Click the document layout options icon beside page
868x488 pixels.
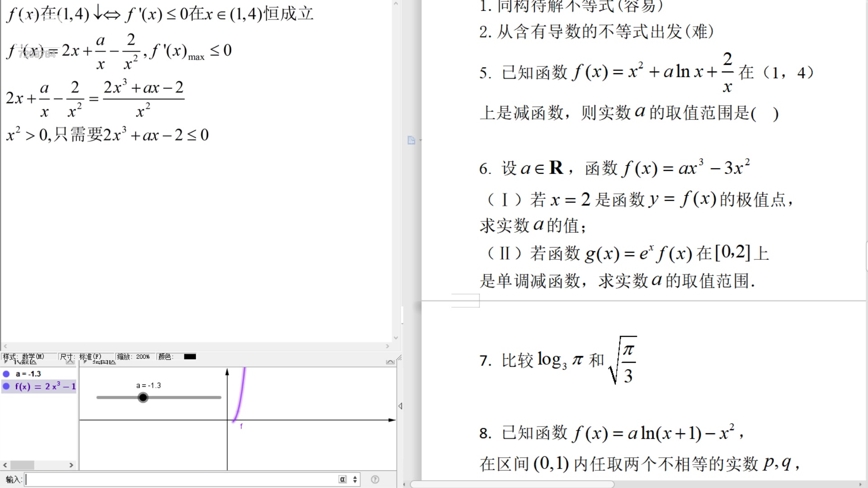(x=411, y=141)
